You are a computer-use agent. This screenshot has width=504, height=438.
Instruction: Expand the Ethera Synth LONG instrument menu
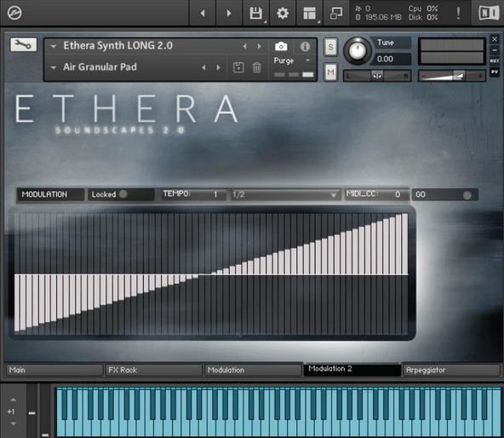click(x=54, y=46)
